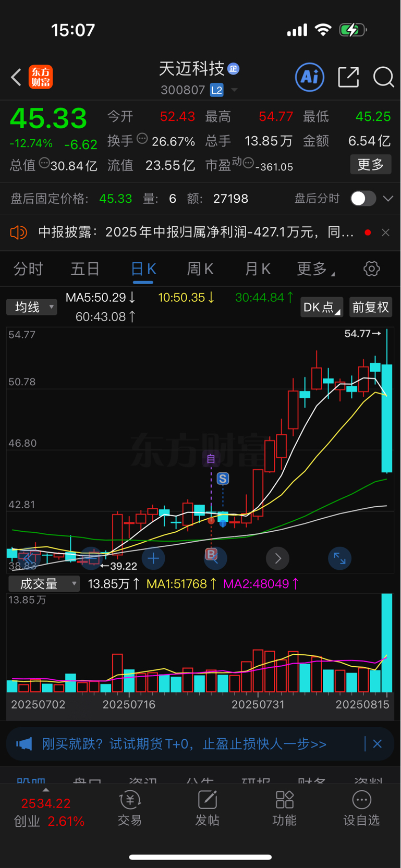The width and height of the screenshot is (401, 868).
Task: Expand the 创业 index bar arrow
Action: [x=46, y=790]
